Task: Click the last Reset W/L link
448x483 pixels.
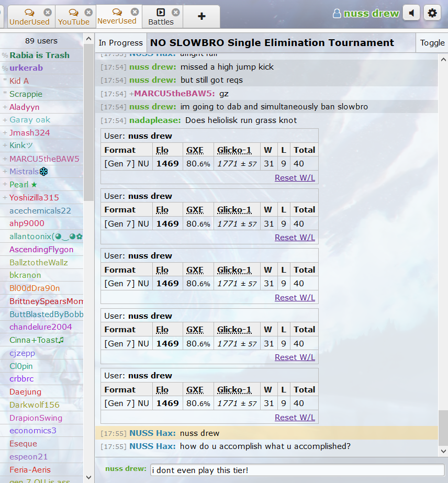Action: click(x=295, y=417)
